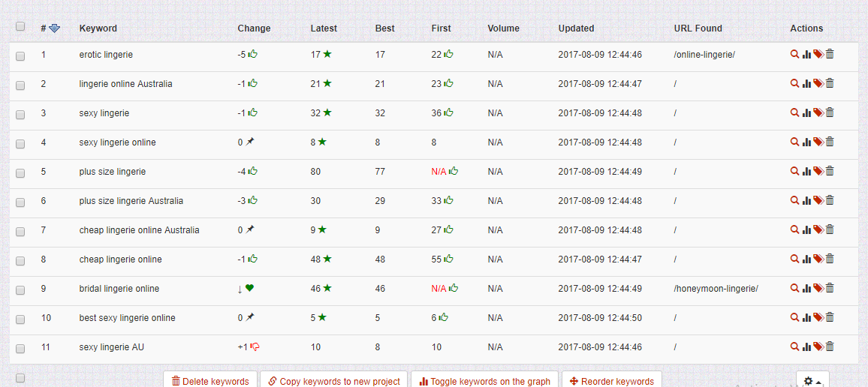Chart icon for plus size lingerie Australia
Image resolution: width=868 pixels, height=387 pixels.
pyautogui.click(x=806, y=201)
